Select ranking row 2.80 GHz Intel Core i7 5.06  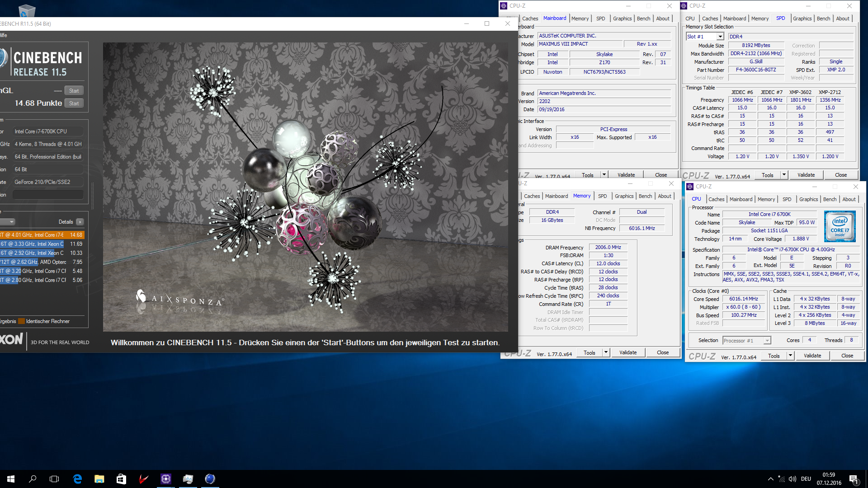point(42,280)
